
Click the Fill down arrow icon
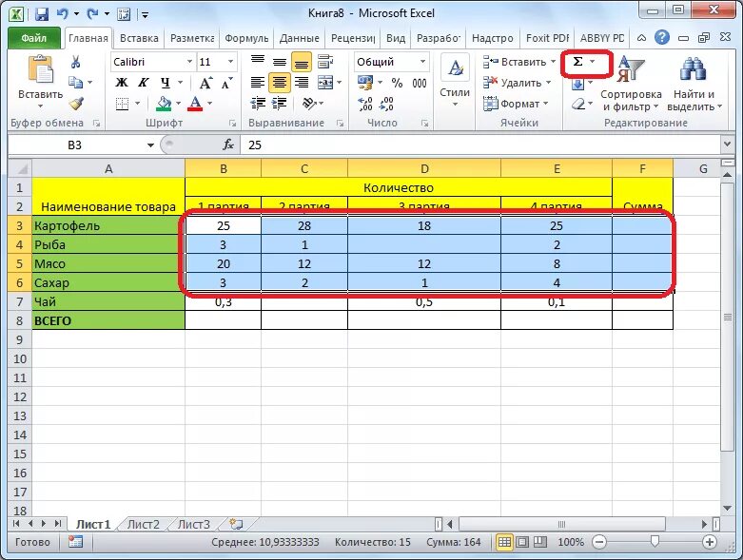coord(578,85)
